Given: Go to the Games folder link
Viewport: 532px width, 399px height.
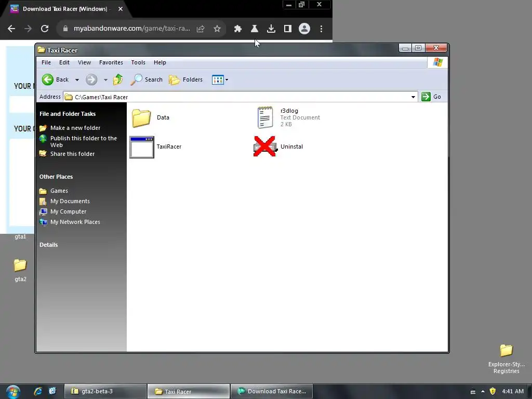Looking at the screenshot, I should point(54,191).
